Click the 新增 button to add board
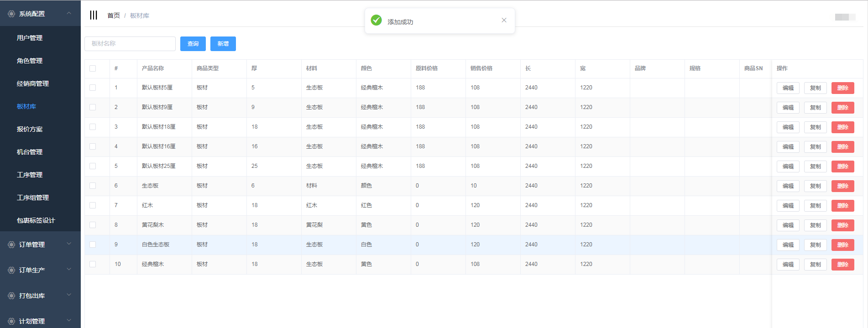 click(x=223, y=44)
